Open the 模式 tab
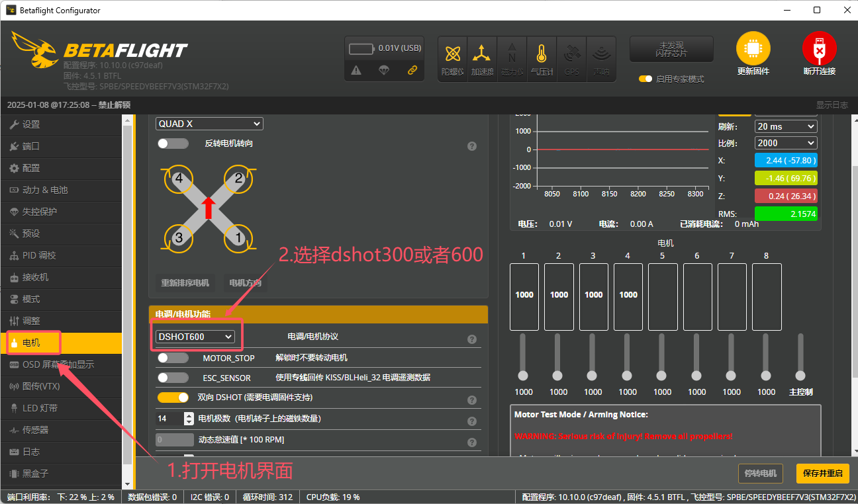 [x=61, y=299]
